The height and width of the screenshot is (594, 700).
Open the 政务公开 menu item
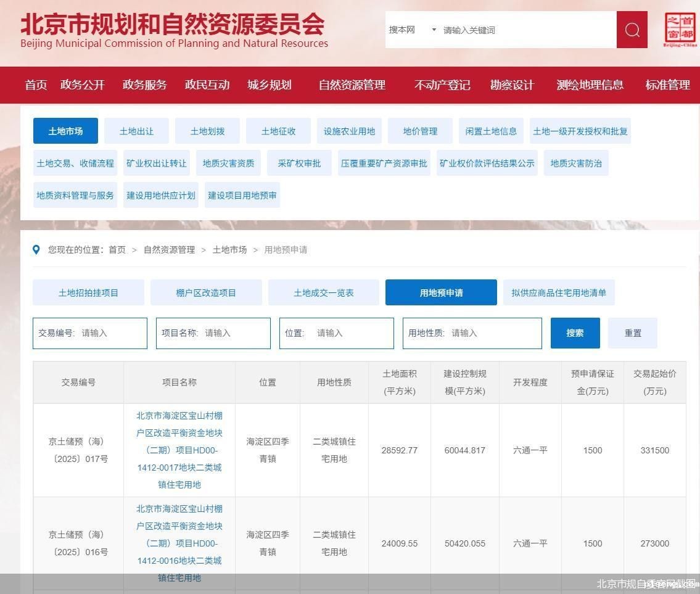point(83,85)
